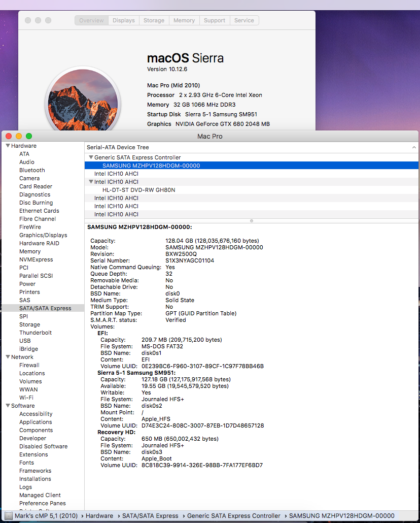Select Volumes under Network

(x=30, y=381)
